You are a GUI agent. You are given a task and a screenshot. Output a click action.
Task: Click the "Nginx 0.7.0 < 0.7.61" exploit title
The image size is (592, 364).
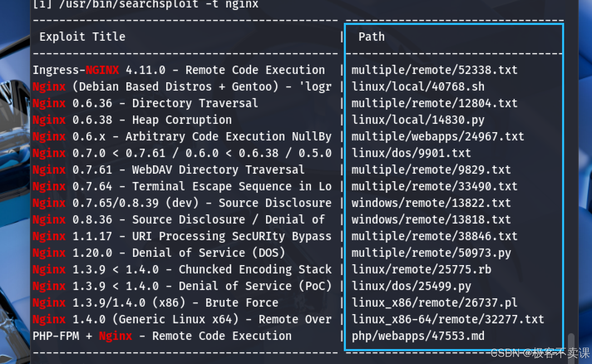pyautogui.click(x=182, y=153)
